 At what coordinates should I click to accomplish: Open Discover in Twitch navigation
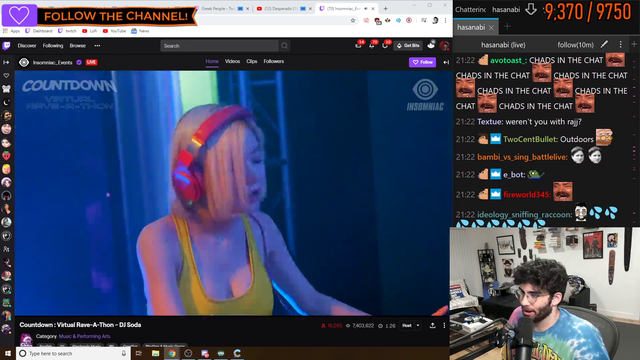(x=27, y=46)
